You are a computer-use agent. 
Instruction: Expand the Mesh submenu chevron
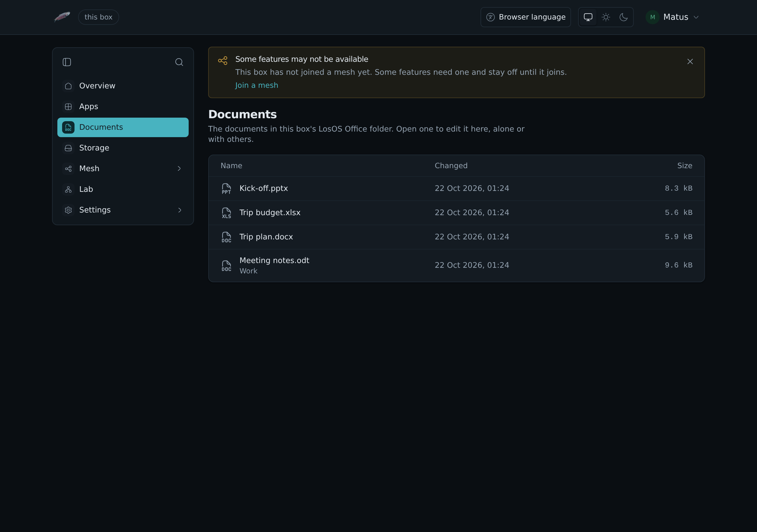(x=179, y=169)
